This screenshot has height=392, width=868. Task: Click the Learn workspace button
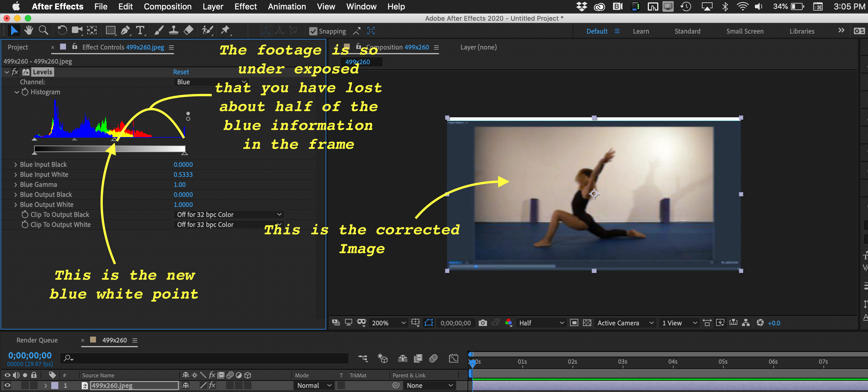[640, 30]
